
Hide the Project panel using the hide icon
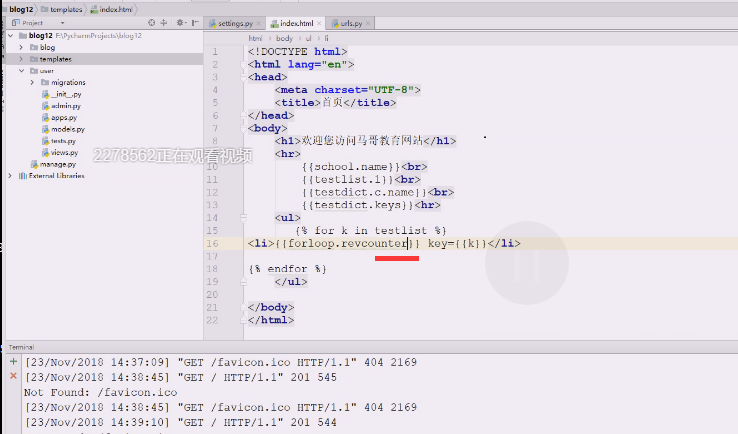[x=195, y=23]
